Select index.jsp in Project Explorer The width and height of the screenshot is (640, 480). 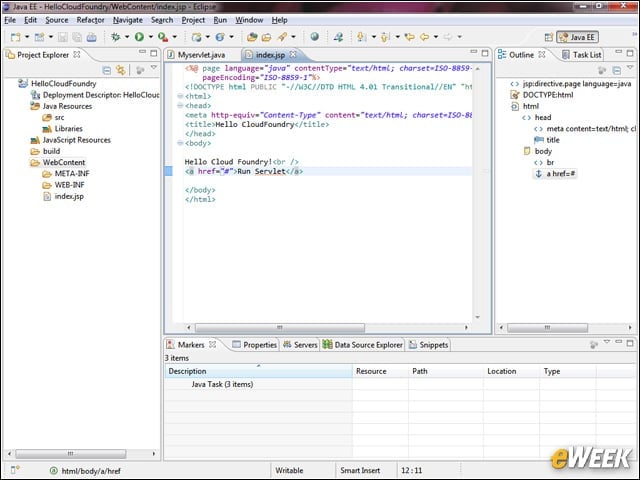coord(63,196)
